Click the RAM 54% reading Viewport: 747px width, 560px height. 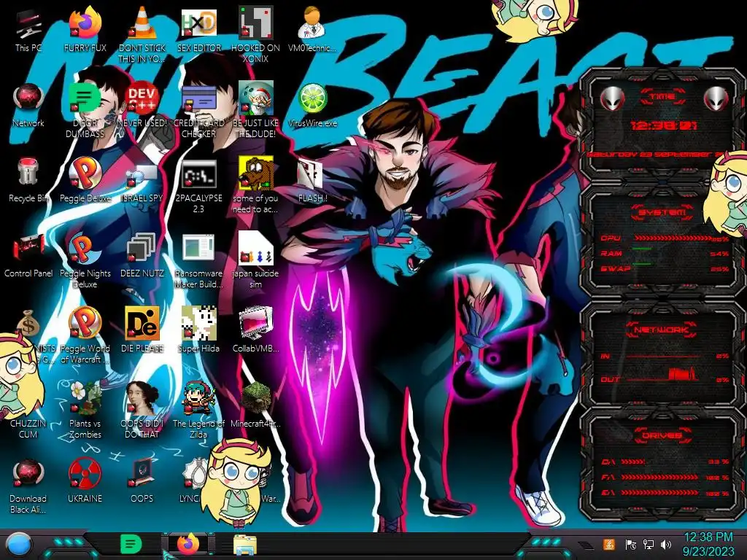pos(719,254)
